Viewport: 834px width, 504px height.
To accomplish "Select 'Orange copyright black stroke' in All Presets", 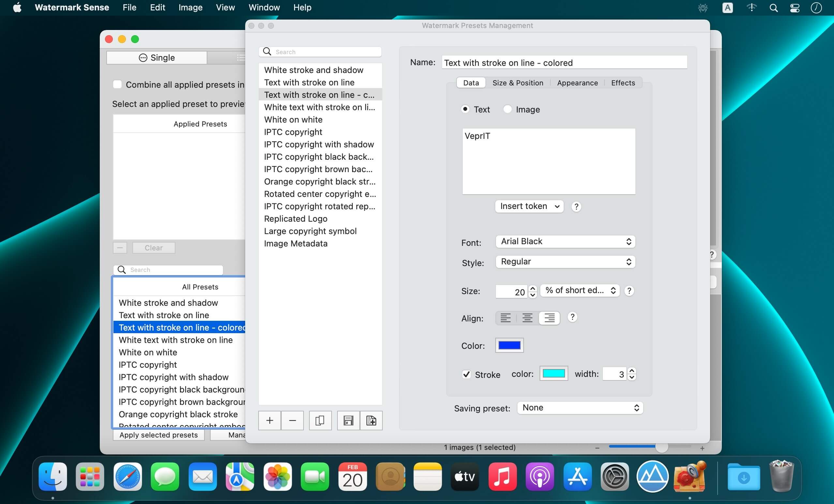I will click(179, 414).
